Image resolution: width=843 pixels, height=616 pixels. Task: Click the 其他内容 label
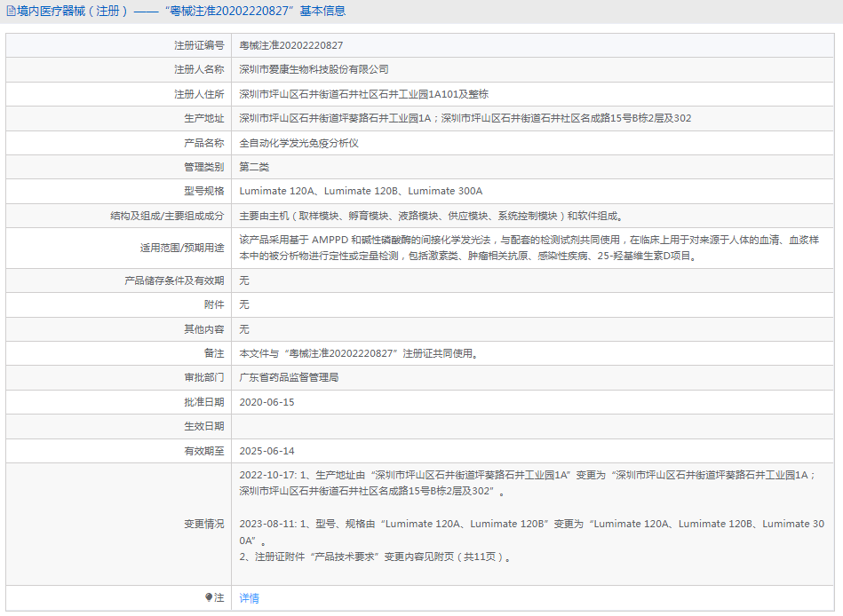(203, 329)
